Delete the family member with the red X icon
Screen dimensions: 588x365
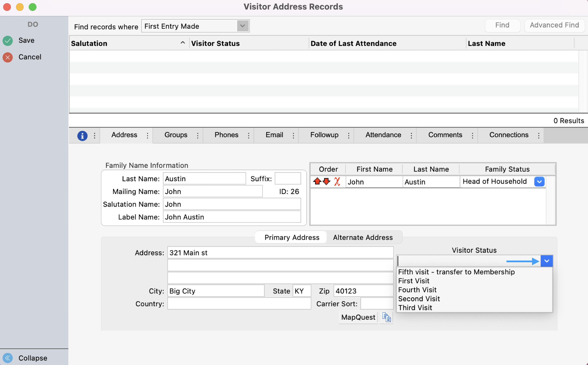pyautogui.click(x=337, y=182)
